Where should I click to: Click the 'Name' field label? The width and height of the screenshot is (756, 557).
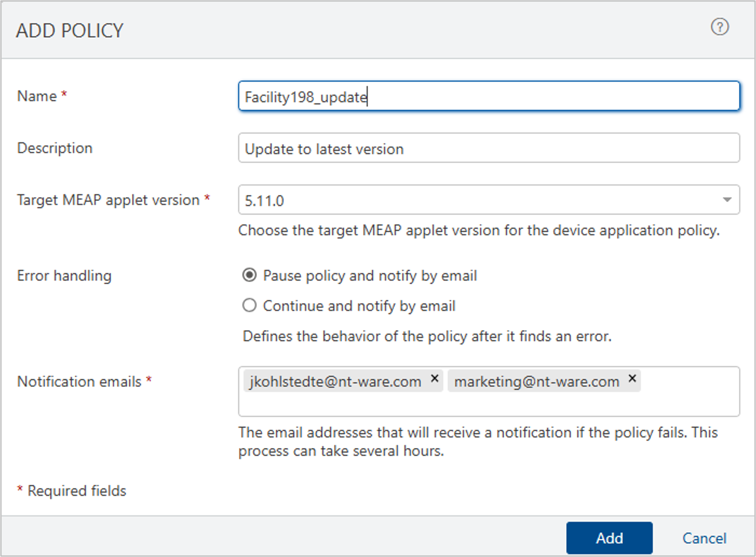coord(37,96)
